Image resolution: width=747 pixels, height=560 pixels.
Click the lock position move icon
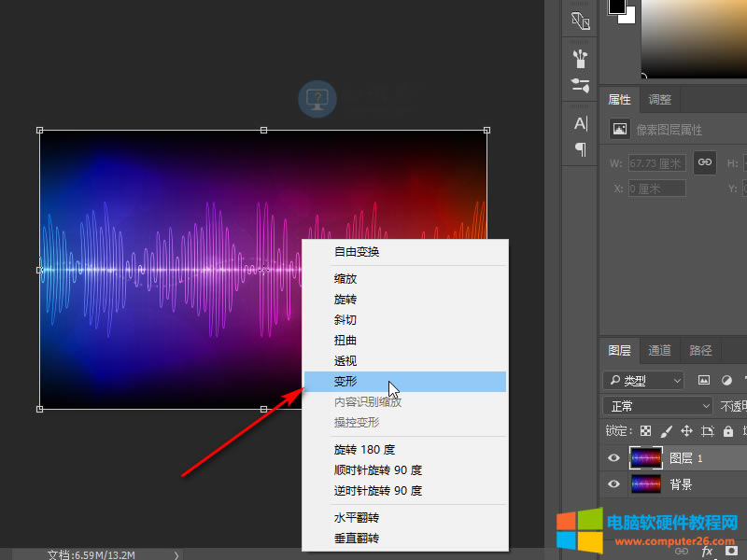[686, 431]
